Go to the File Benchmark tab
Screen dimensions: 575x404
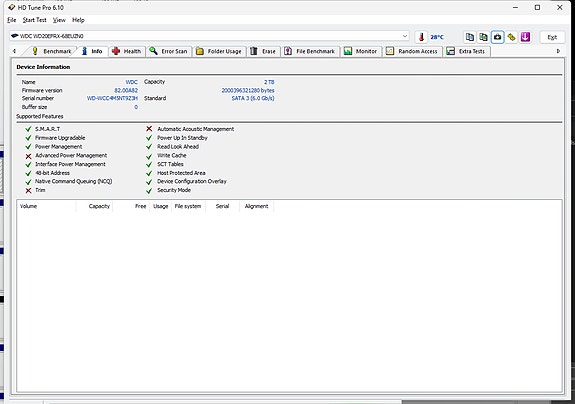(310, 51)
